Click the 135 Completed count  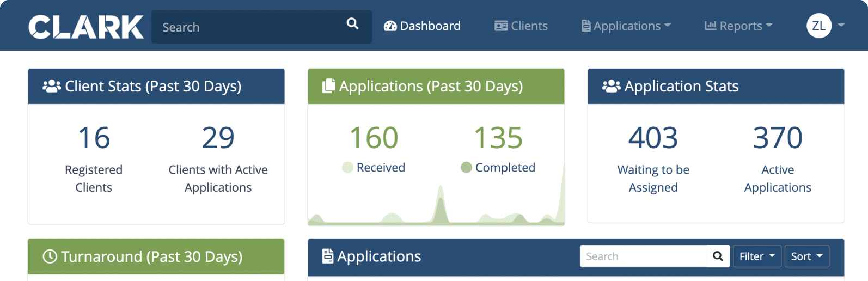click(x=498, y=138)
